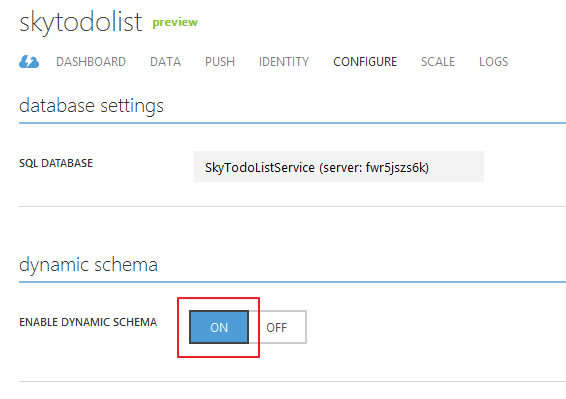
Task: Turn dynamic schema ON
Action: coord(219,327)
